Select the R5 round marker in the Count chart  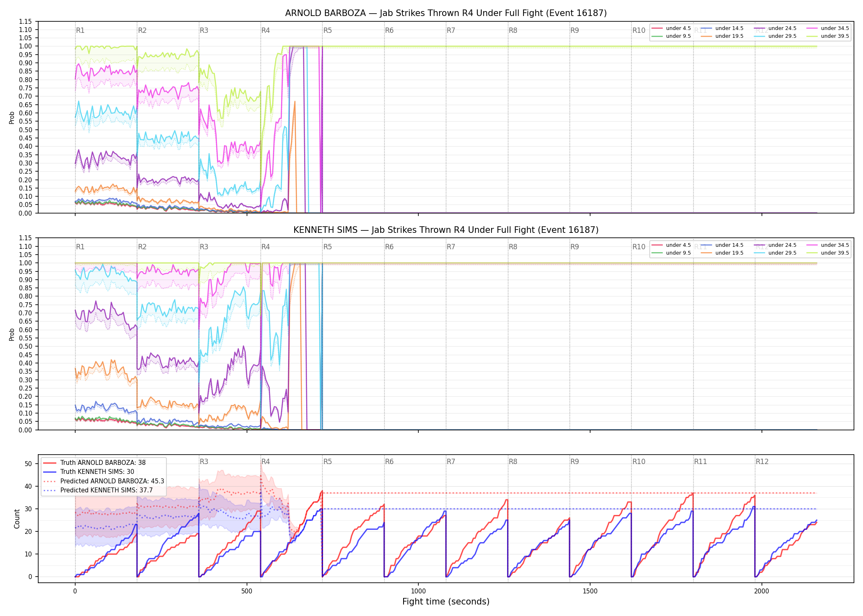(328, 462)
